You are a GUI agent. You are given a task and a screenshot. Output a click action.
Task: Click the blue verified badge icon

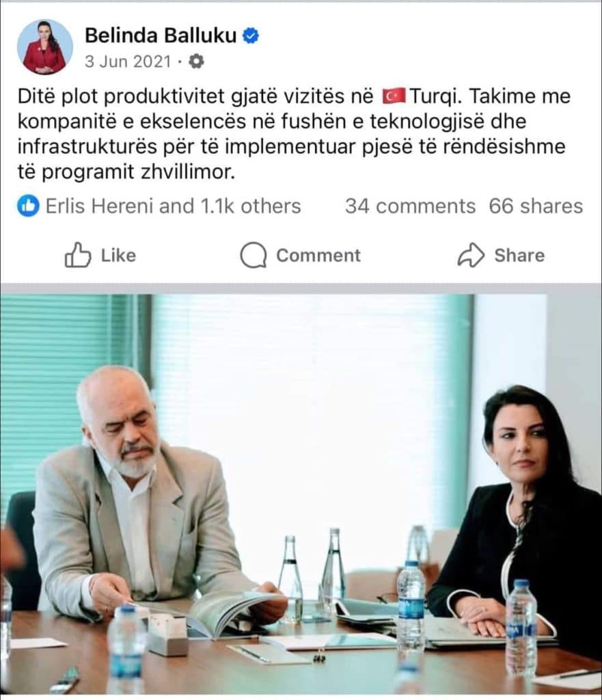251,36
